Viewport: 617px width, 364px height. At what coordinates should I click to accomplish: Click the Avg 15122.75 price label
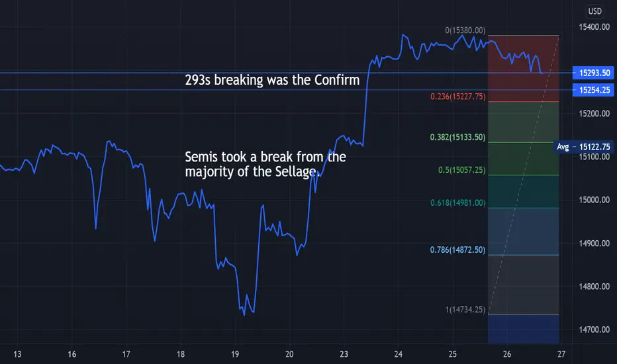(583, 147)
